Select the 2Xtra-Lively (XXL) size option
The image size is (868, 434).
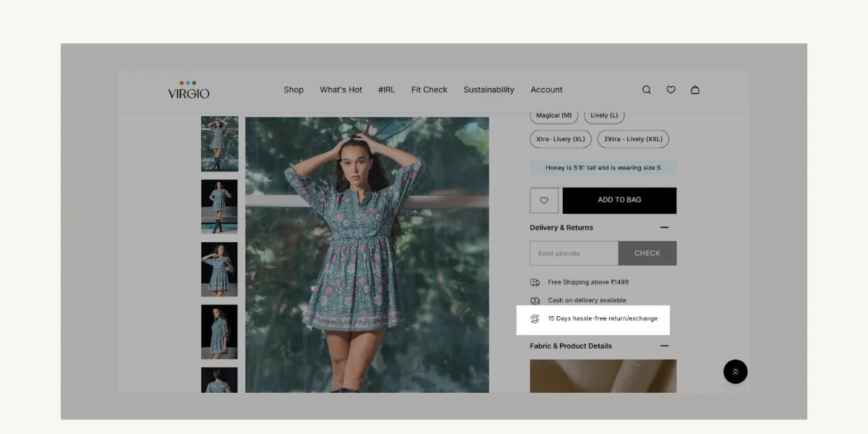(633, 139)
